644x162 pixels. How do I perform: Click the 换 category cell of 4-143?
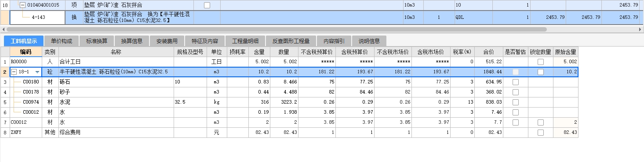coord(73,17)
